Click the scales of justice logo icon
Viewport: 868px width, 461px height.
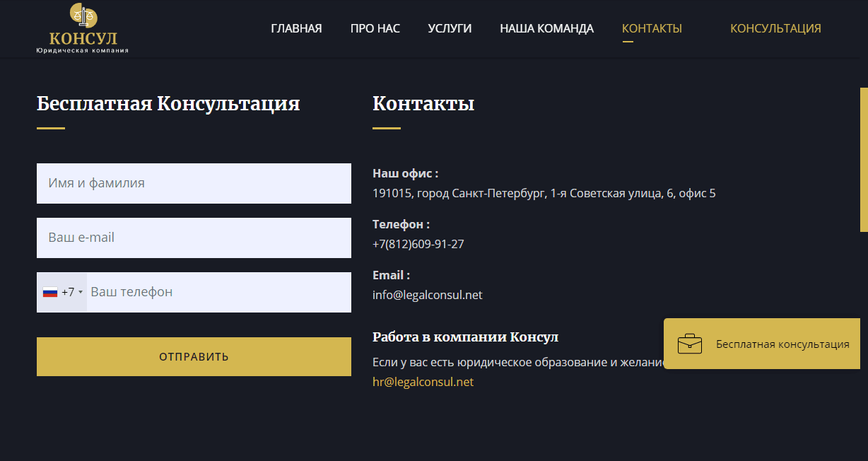[x=83, y=16]
